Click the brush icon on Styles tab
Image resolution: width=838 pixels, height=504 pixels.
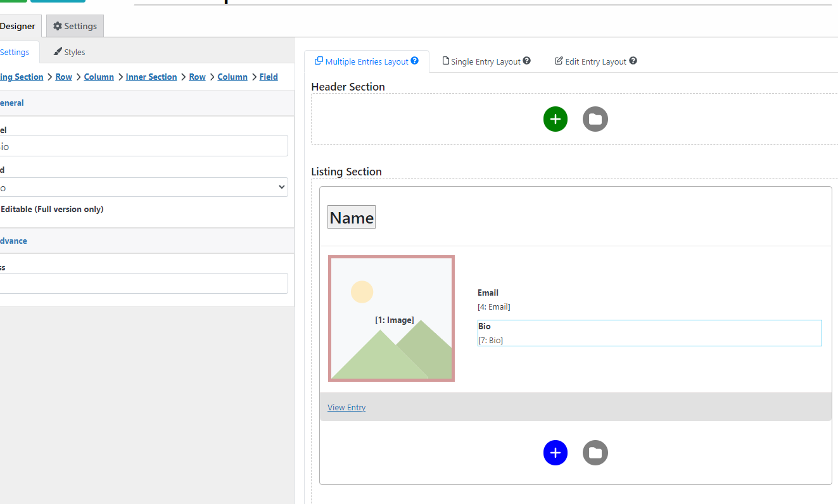point(58,51)
